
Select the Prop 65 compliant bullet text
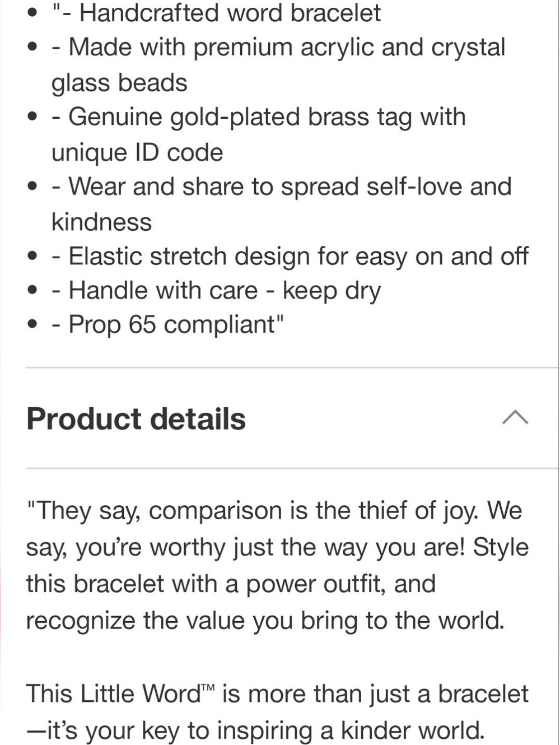(x=167, y=325)
